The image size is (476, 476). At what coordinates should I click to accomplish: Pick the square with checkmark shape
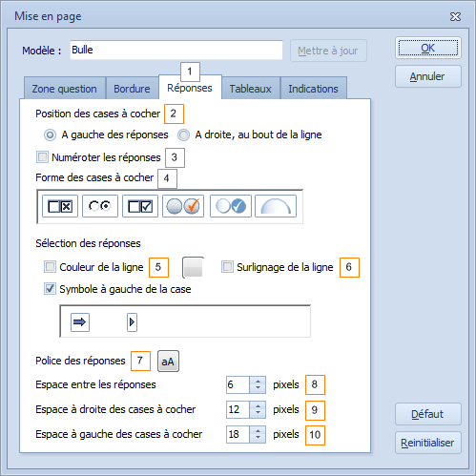tap(140, 206)
